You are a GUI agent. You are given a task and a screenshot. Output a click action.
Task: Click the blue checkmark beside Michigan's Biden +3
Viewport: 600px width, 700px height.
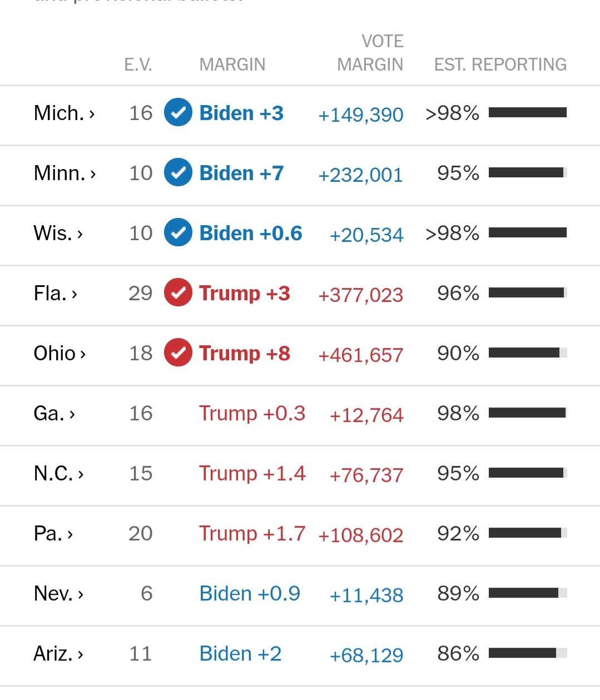point(178,112)
